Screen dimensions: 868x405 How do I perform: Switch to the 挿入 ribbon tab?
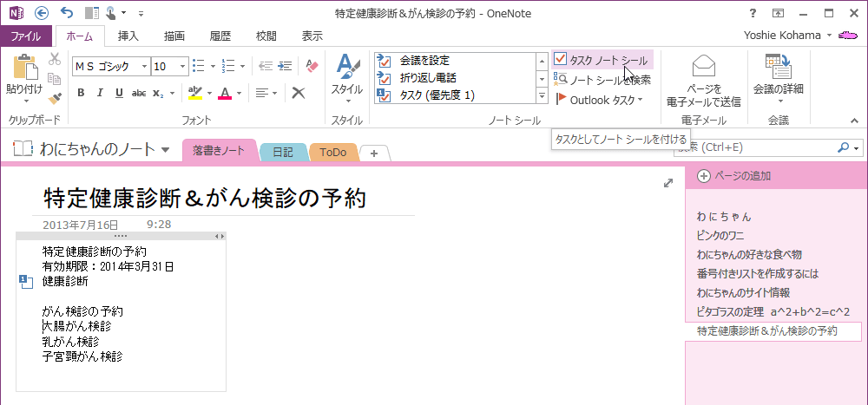point(128,36)
